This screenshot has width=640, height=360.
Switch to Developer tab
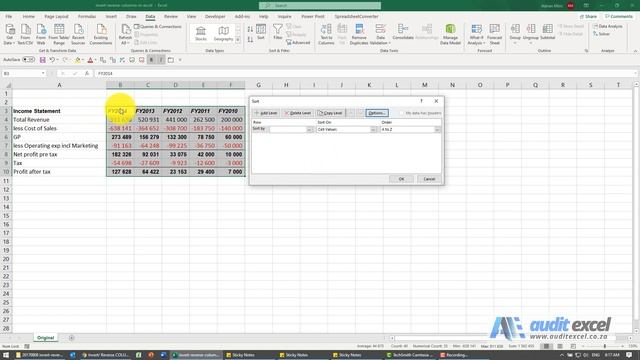tap(215, 16)
